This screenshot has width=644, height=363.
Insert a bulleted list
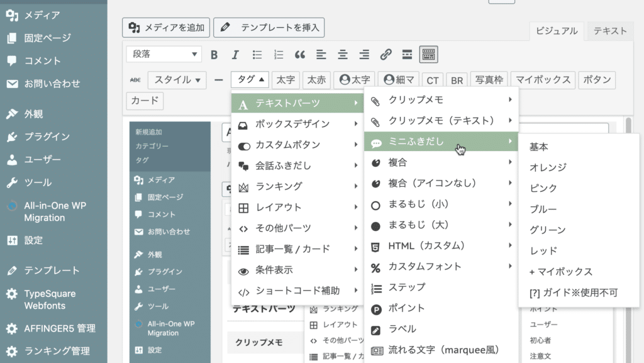257,55
